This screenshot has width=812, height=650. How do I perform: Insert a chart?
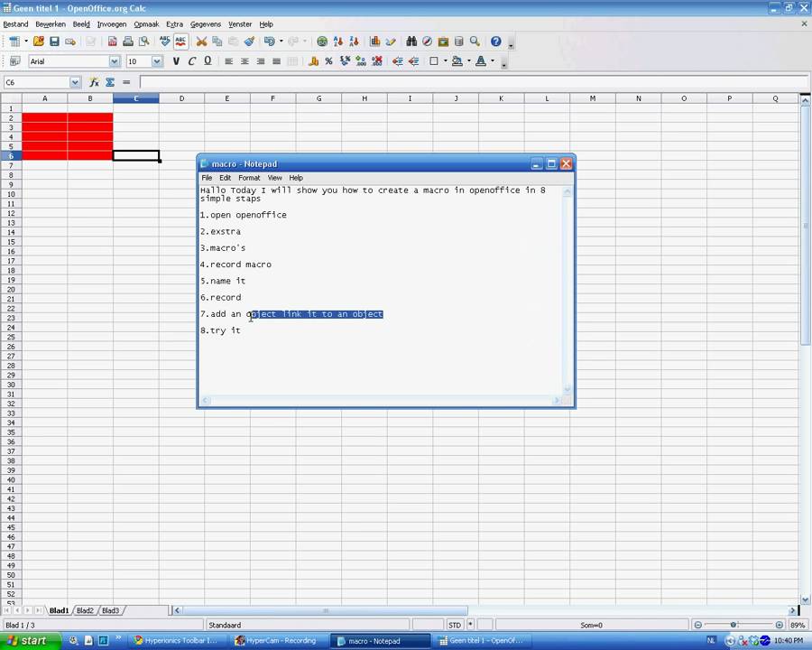pos(375,42)
